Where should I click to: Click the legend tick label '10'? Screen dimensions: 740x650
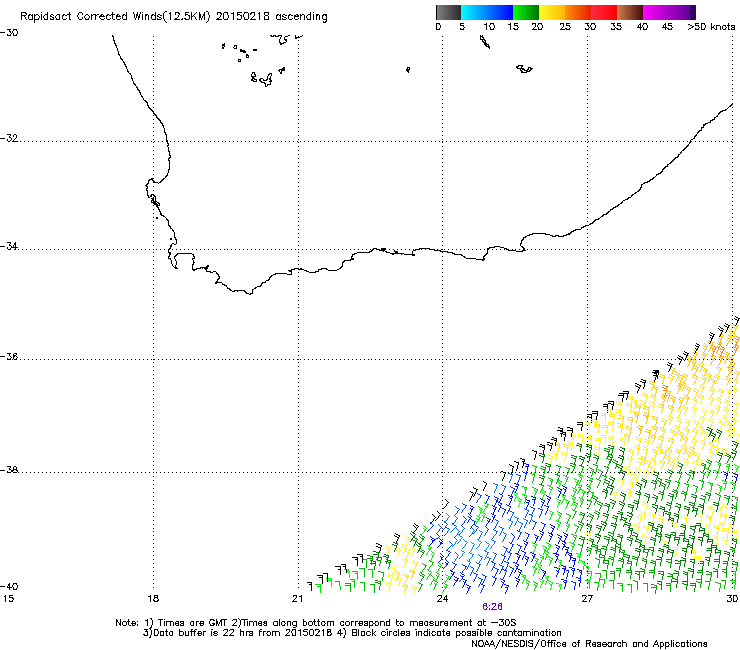click(489, 27)
